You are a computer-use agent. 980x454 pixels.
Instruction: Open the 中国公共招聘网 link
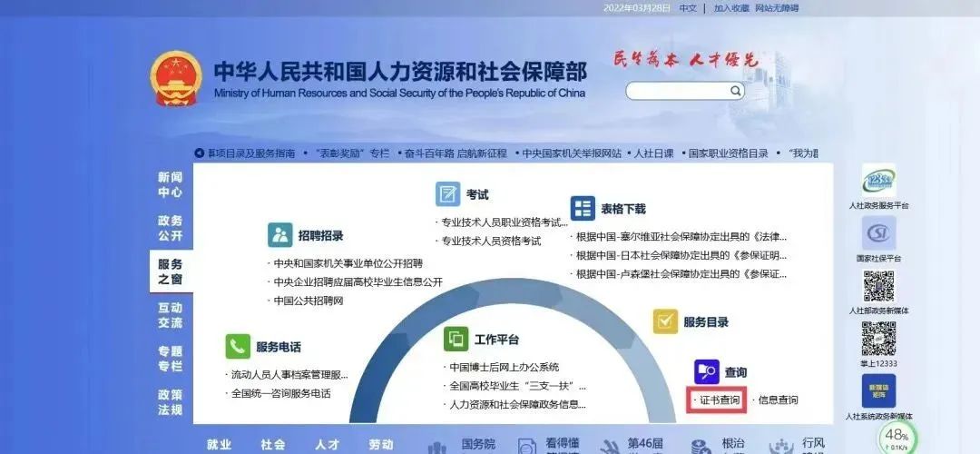309,301
